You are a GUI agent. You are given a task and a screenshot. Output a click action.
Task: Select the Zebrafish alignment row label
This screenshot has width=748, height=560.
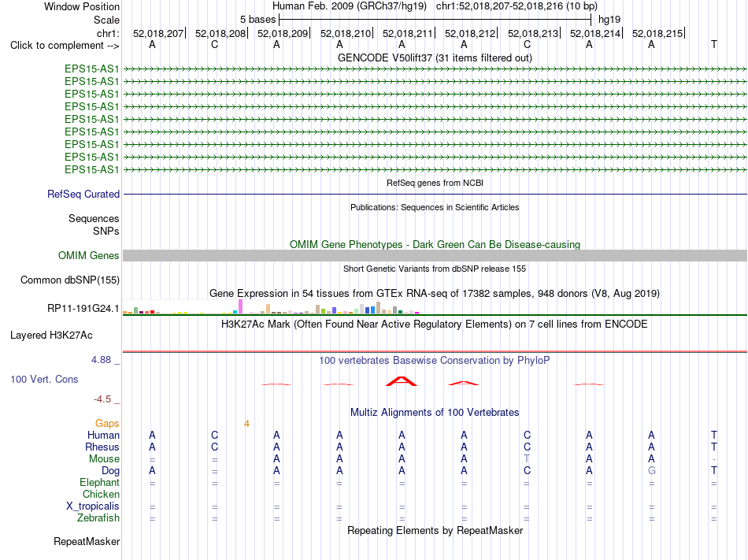click(x=98, y=517)
